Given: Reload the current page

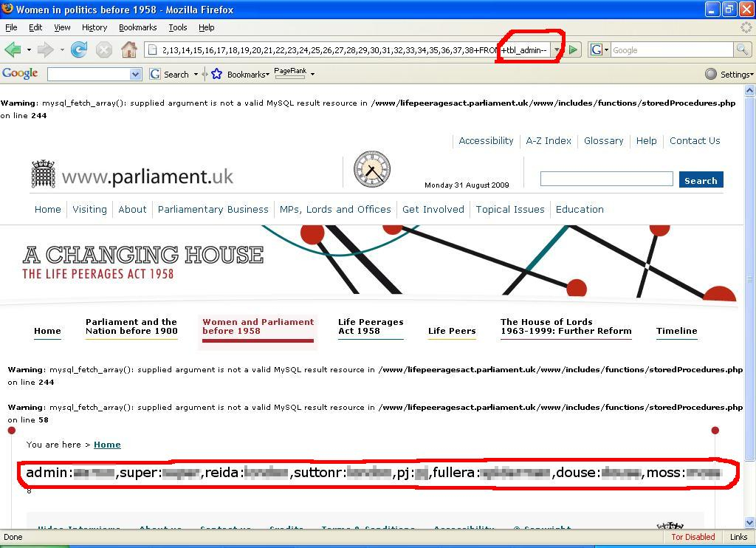Looking at the screenshot, I should click(79, 50).
